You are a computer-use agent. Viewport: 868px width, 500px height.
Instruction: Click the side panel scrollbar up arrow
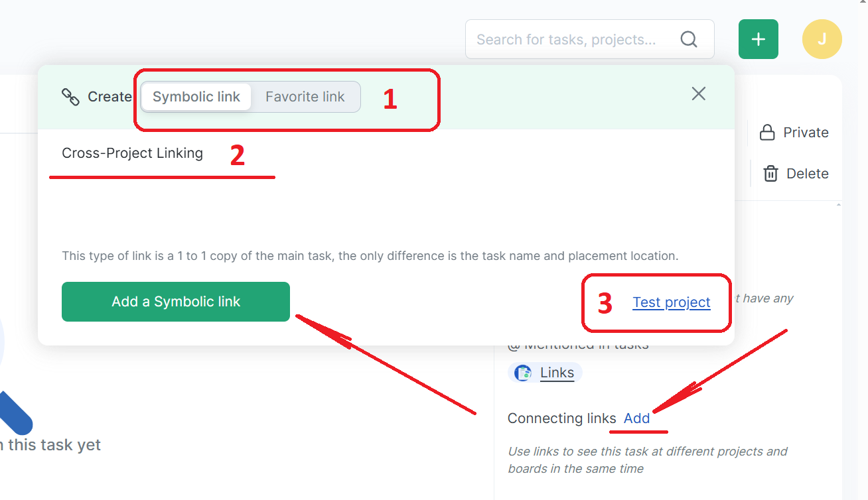coord(838,206)
